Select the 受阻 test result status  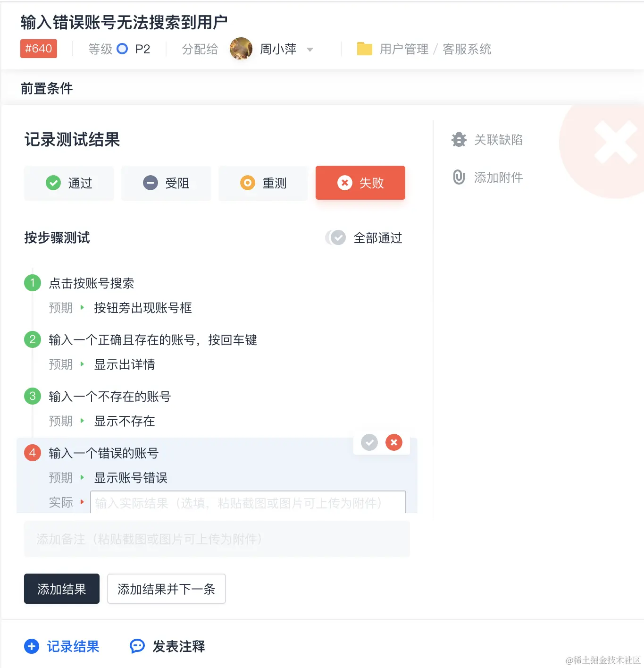166,183
